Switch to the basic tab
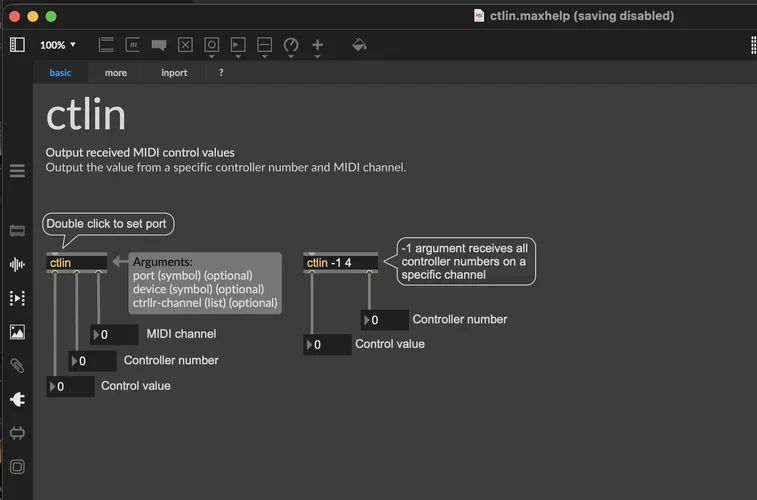Viewport: 757px width, 500px height. tap(60, 72)
